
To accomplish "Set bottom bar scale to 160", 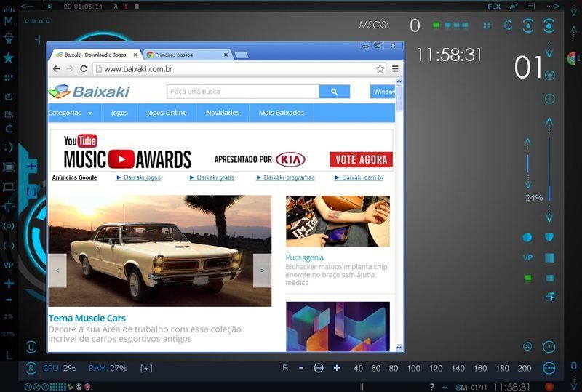I will (480, 368).
